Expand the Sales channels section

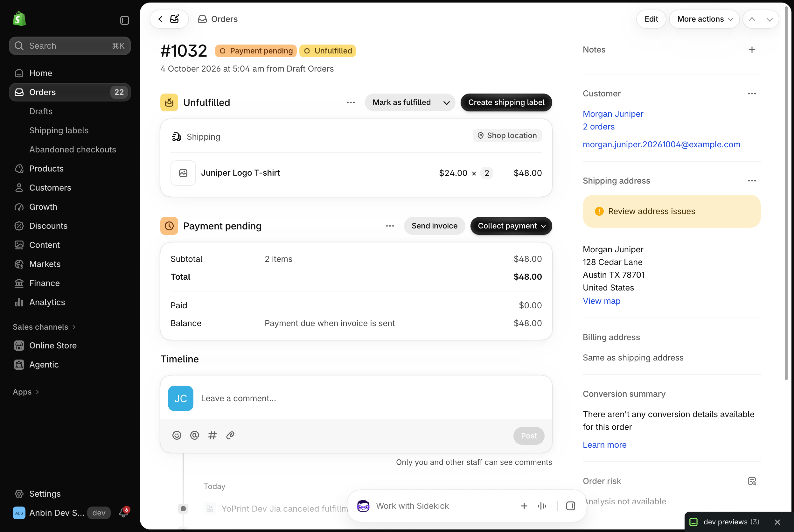44,327
